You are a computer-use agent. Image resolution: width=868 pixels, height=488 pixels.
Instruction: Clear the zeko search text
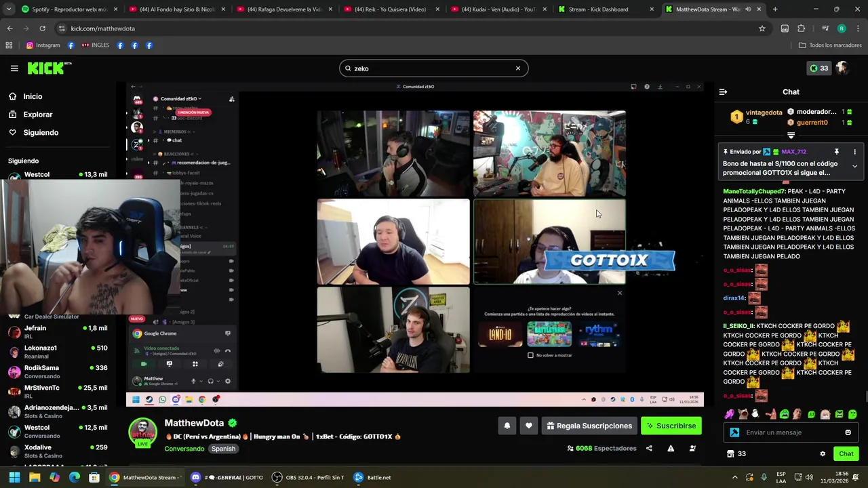[518, 68]
